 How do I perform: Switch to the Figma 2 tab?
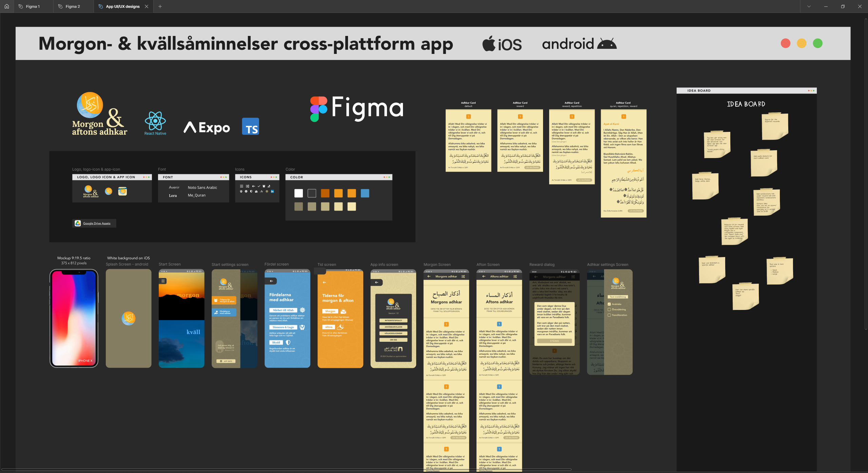pyautogui.click(x=73, y=6)
